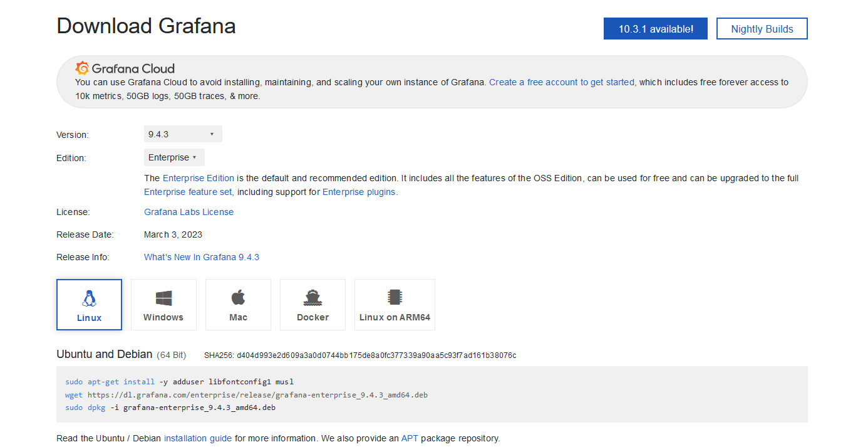Screen dimensions: 868x447
Task: Click the 10.3.1 available! button
Action: pos(656,29)
